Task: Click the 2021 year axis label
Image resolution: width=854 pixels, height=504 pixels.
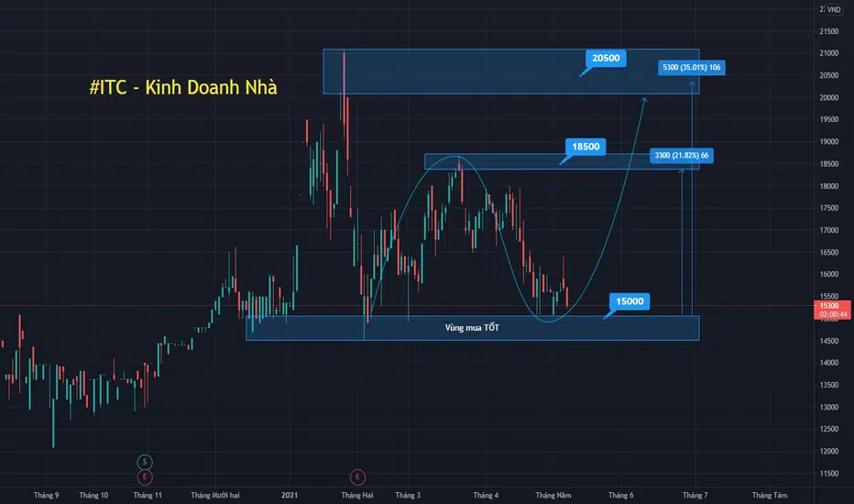Action: (x=290, y=495)
